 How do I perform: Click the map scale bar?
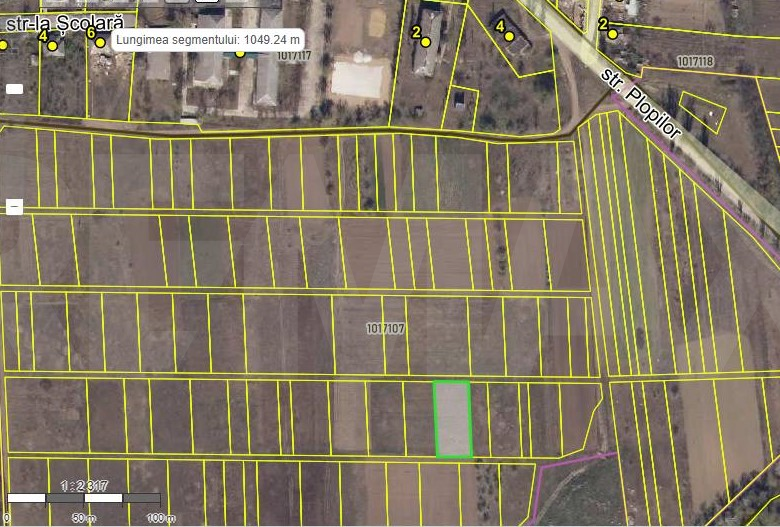83,497
